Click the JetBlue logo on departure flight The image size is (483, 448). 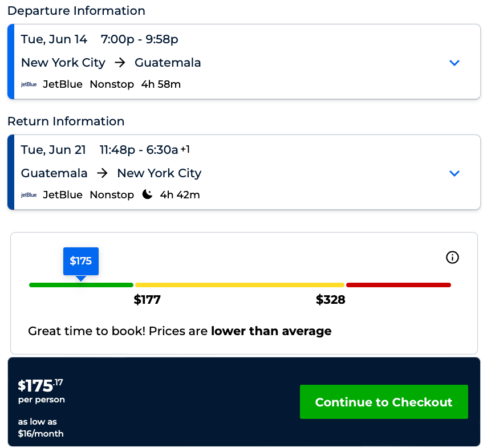[29, 84]
